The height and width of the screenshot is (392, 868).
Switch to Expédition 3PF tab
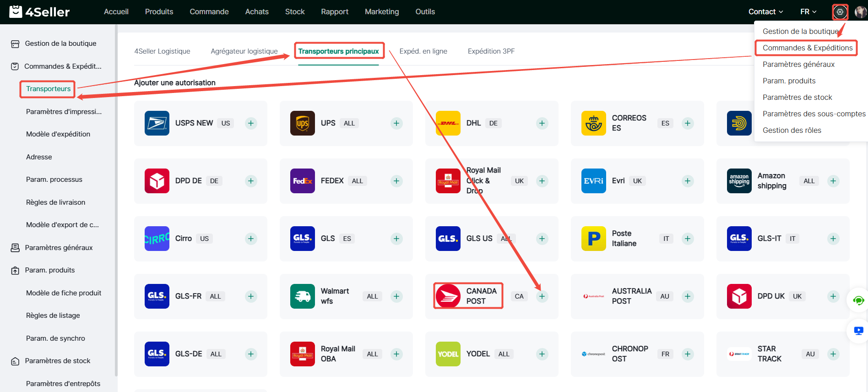coord(491,51)
